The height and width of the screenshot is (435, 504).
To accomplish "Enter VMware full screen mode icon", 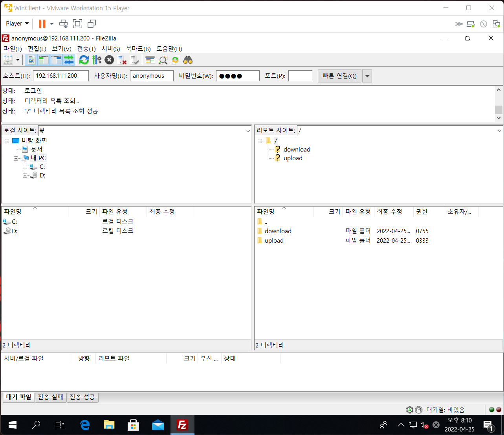I will pos(78,24).
